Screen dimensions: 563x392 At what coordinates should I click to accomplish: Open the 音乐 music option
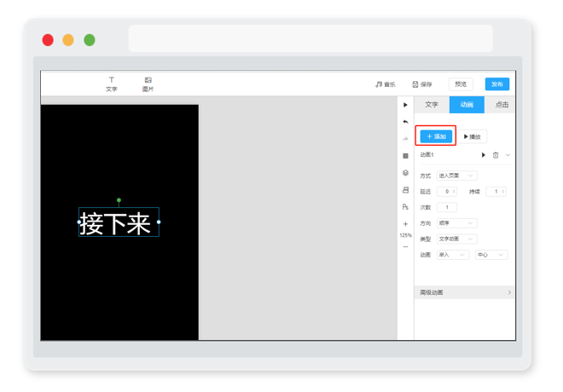point(386,84)
